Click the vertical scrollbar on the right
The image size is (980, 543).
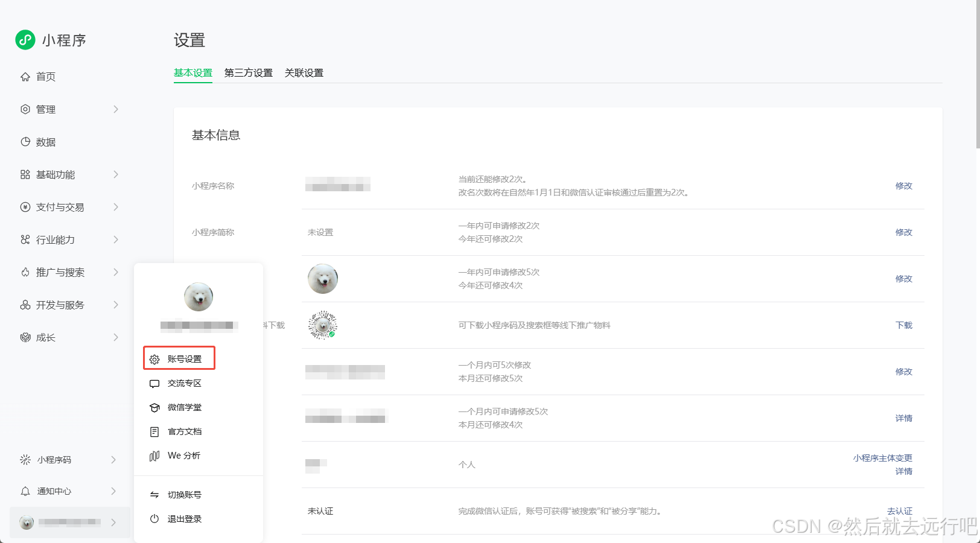click(978, 74)
